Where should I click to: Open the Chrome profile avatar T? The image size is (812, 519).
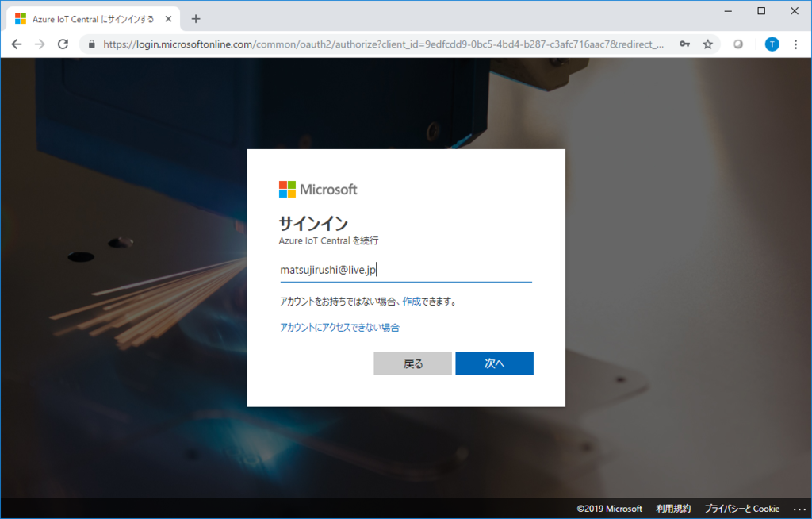point(772,44)
